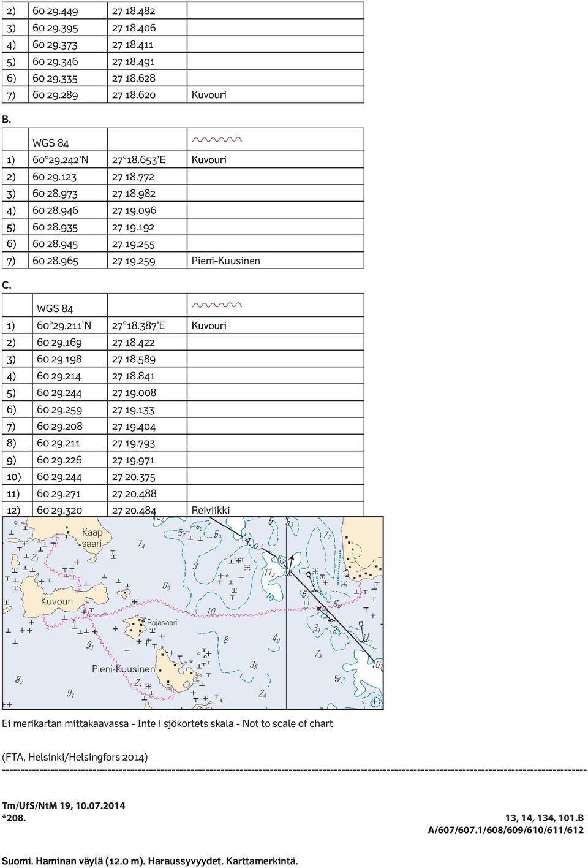The image size is (588, 868).
Task: Click the notice title "Suomi. Haminan väylä (12.0 m)"
Action: click(73, 861)
